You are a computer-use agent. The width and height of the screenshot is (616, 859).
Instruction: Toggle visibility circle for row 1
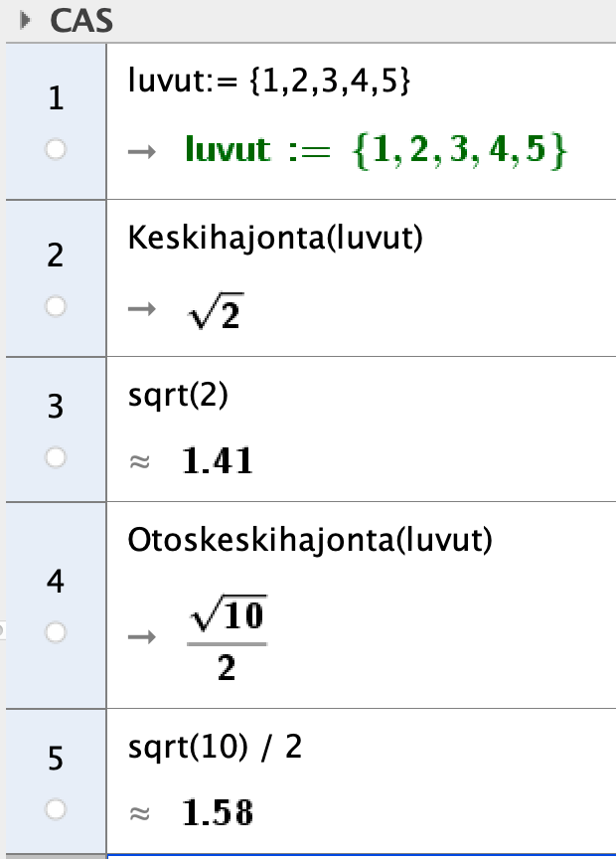point(56,150)
